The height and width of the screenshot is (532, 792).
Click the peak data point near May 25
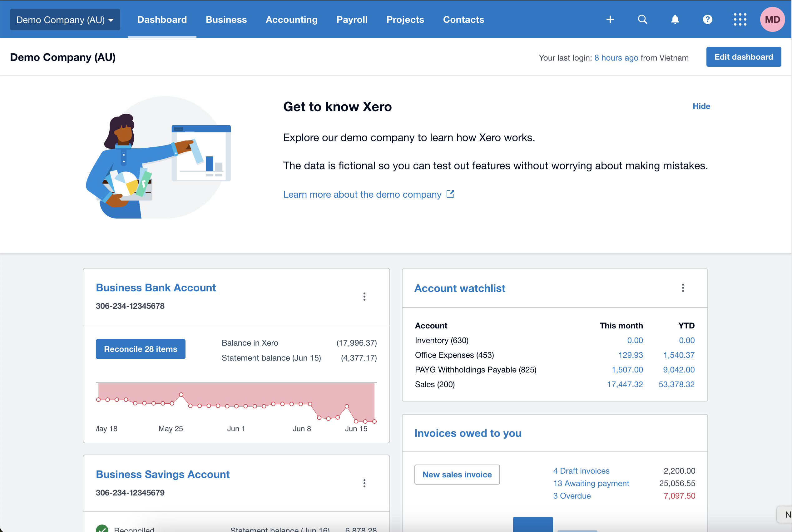pyautogui.click(x=181, y=395)
